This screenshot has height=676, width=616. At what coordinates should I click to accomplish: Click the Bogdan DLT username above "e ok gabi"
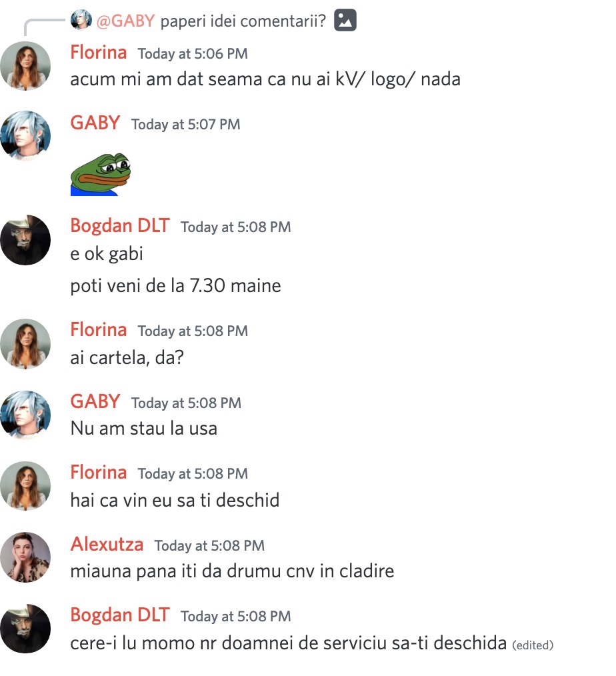coord(120,225)
